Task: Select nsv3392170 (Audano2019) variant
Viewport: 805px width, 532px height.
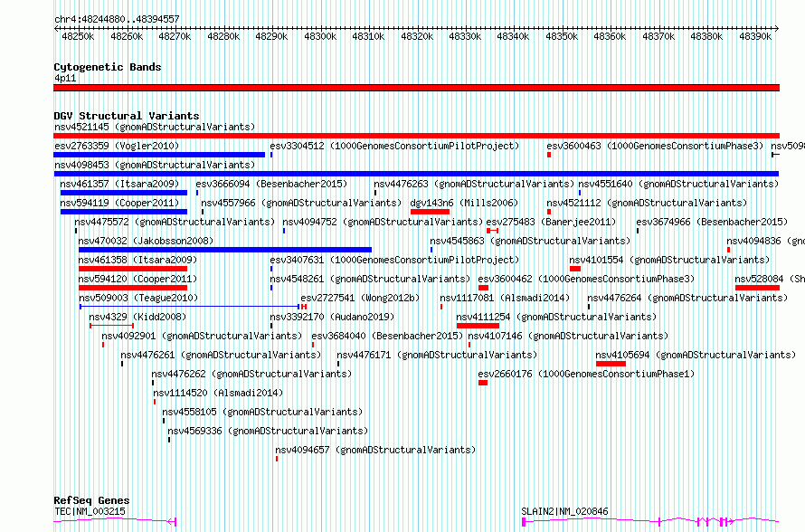Action: (332, 317)
